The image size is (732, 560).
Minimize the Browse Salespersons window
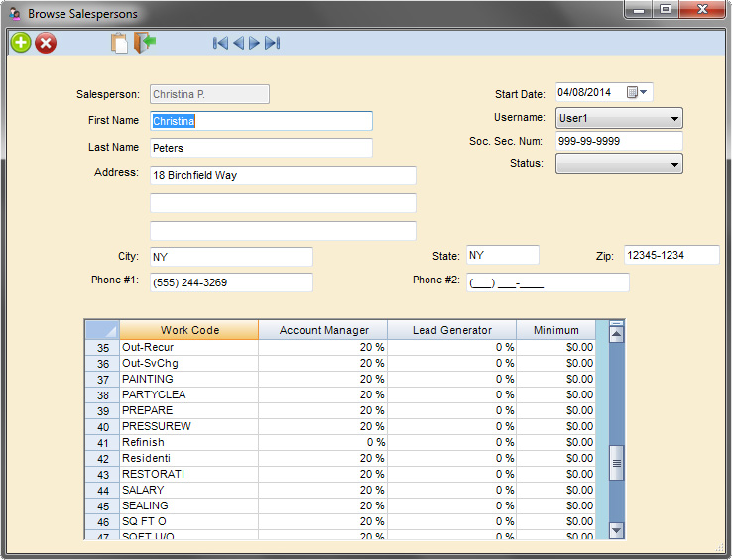pyautogui.click(x=639, y=9)
